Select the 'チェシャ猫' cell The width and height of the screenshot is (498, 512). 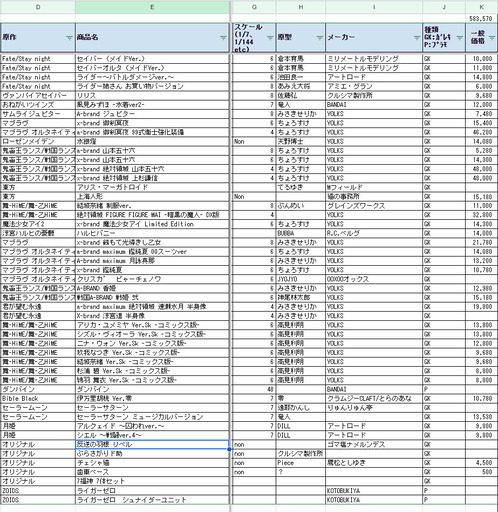152,463
